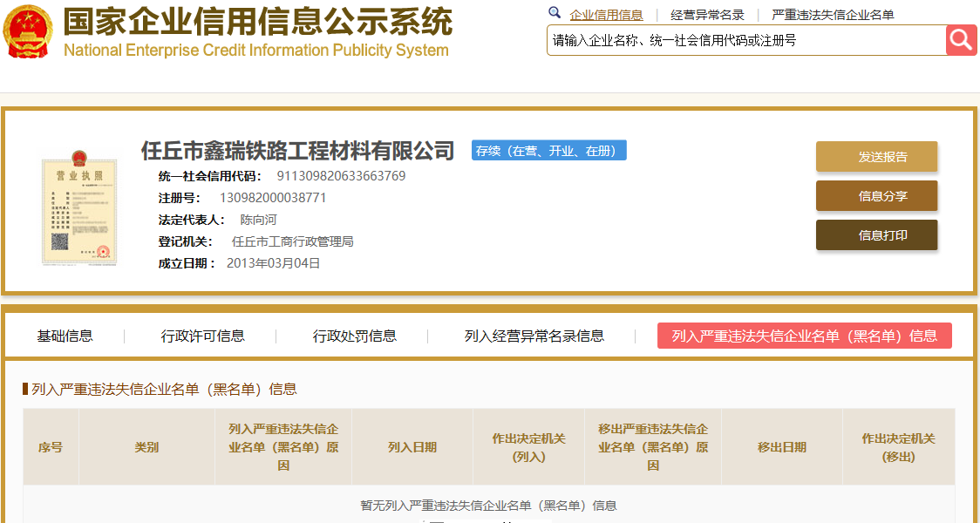Click the 发送报告 button

[x=876, y=157]
